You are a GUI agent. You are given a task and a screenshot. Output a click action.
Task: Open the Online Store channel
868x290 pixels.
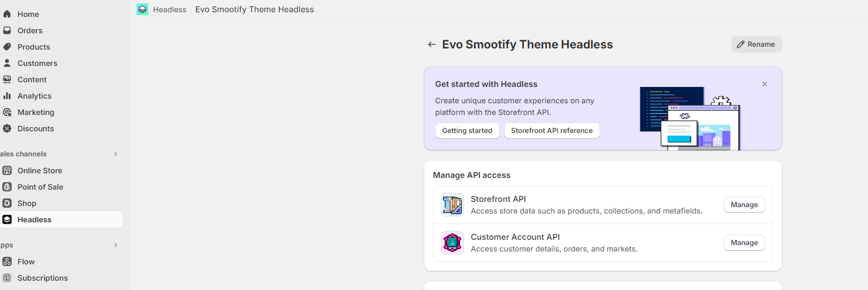pos(40,170)
